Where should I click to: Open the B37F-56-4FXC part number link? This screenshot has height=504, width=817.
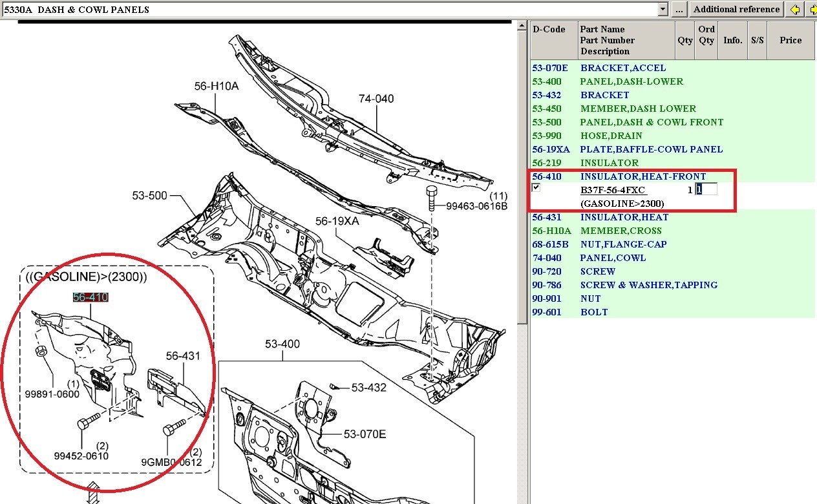612,190
